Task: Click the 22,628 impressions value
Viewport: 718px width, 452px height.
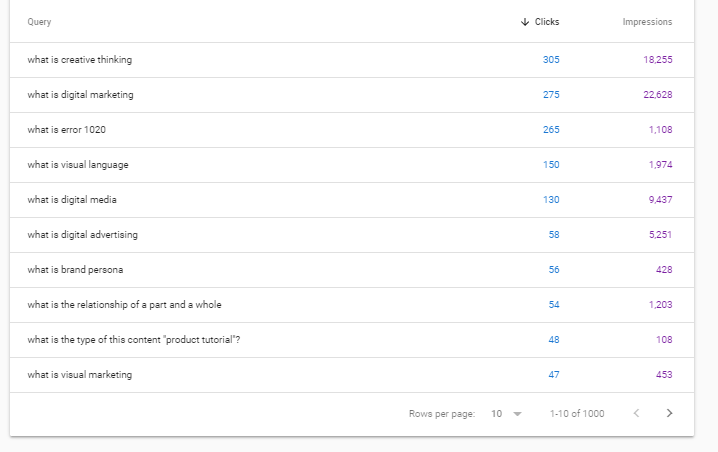Action: click(x=657, y=95)
